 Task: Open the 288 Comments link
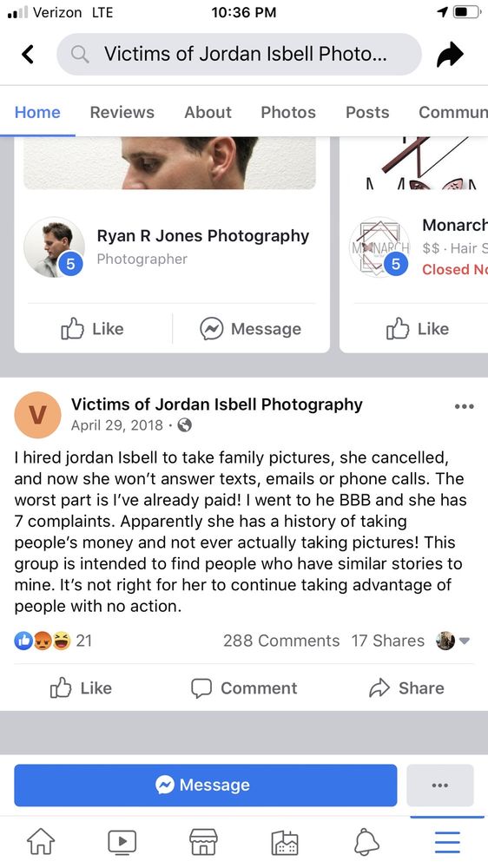point(281,641)
